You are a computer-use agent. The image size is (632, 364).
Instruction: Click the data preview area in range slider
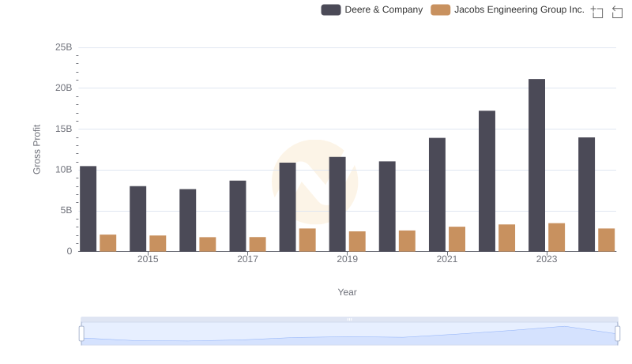pyautogui.click(x=349, y=334)
